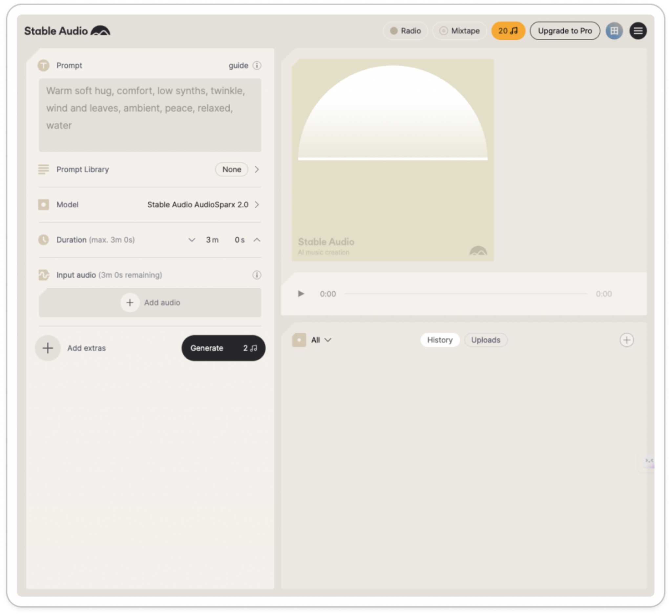Switch to the History tab

(x=440, y=340)
